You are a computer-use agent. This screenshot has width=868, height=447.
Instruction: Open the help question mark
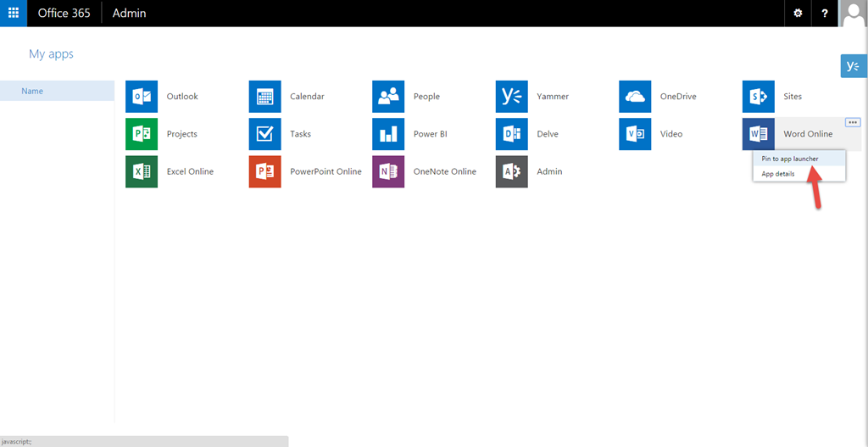point(825,14)
